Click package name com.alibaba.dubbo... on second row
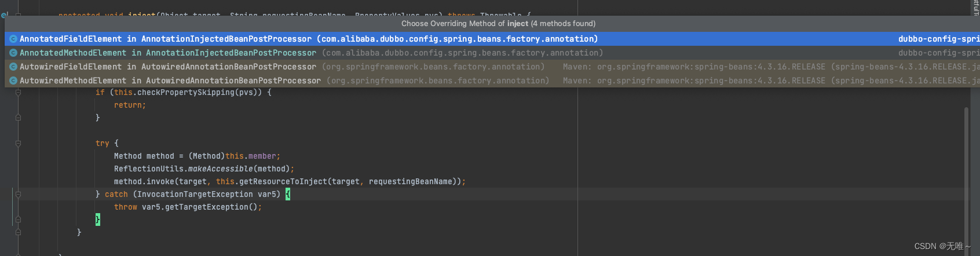 click(463, 53)
